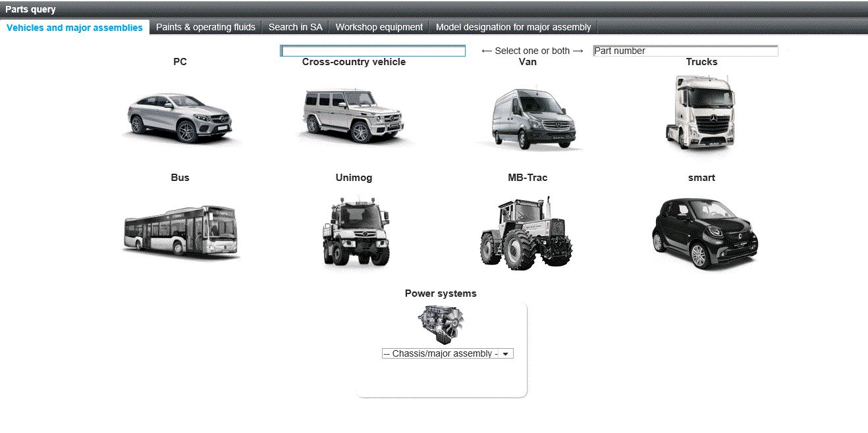Open Paints & operating fluids tab

(x=205, y=28)
